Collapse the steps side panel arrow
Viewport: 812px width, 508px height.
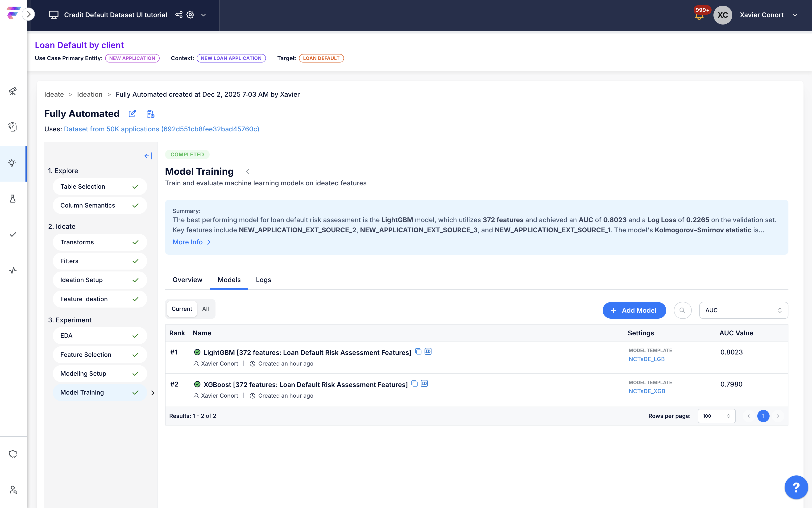148,156
